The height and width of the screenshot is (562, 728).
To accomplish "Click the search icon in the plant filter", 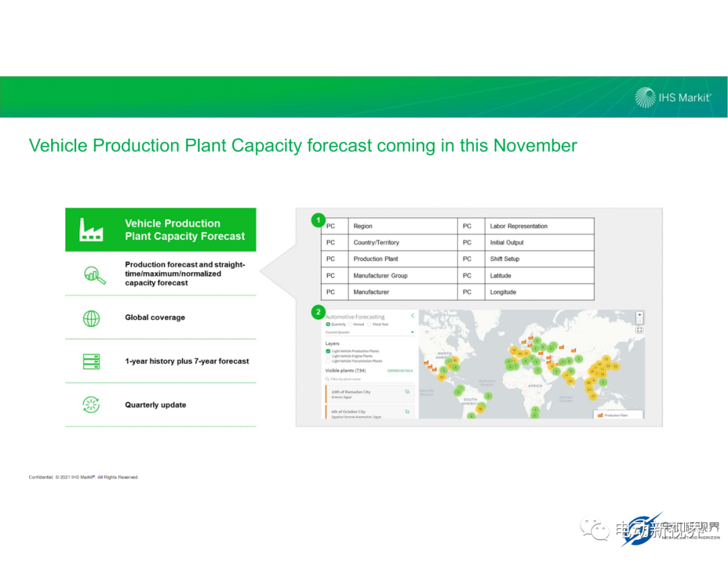I will tap(328, 379).
